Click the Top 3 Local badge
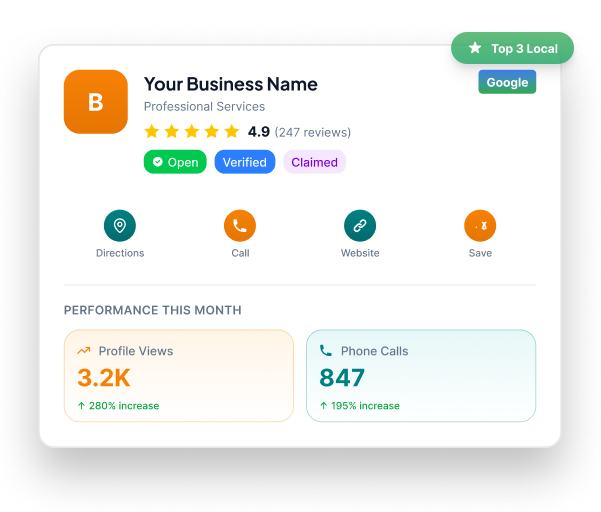This screenshot has height=512, width=601. pyautogui.click(x=512, y=48)
